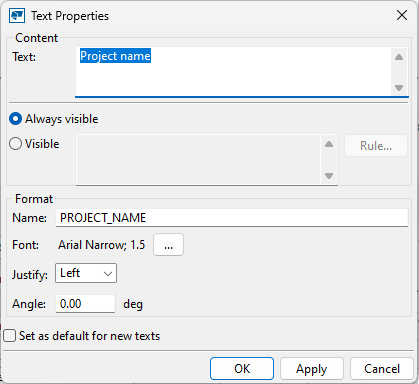Click the Angle input field
The height and width of the screenshot is (384, 419).
coord(85,304)
